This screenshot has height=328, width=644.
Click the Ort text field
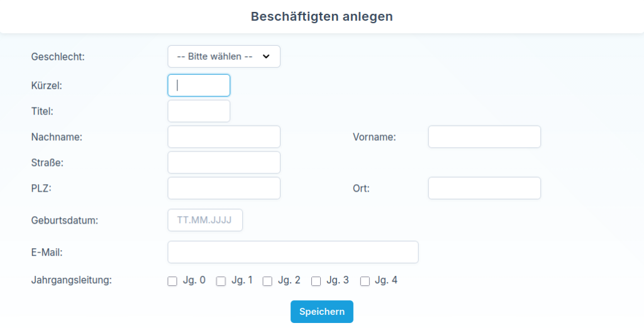pos(484,188)
